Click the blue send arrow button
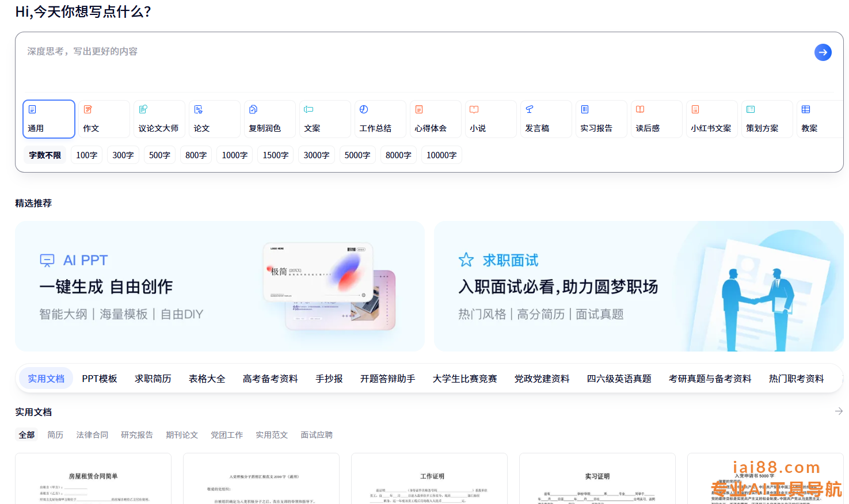The width and height of the screenshot is (849, 504). [823, 52]
